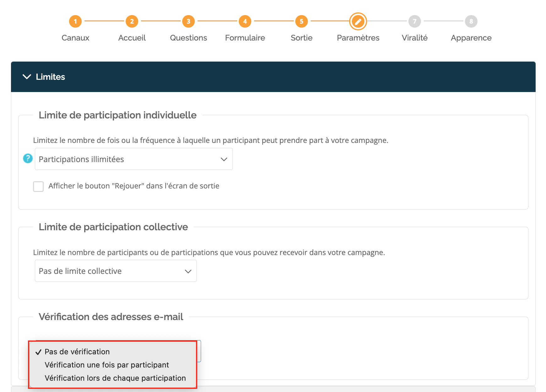The image size is (546, 392).
Task: Click the Apparence step label
Action: pyautogui.click(x=471, y=38)
